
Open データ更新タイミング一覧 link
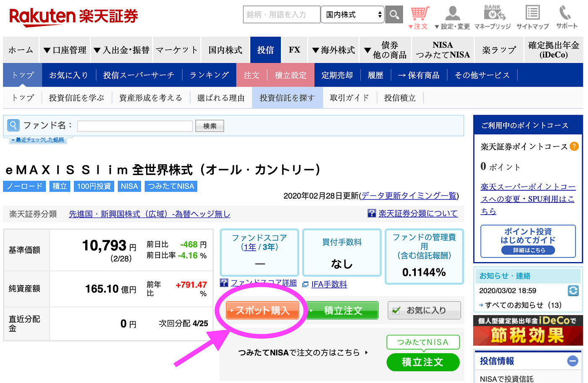point(409,196)
